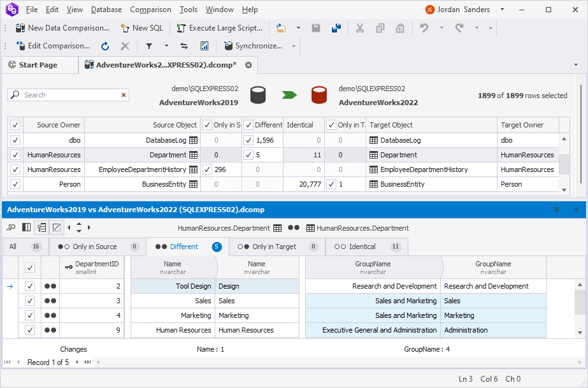Open the Redo history dropdown arrow

click(477, 28)
